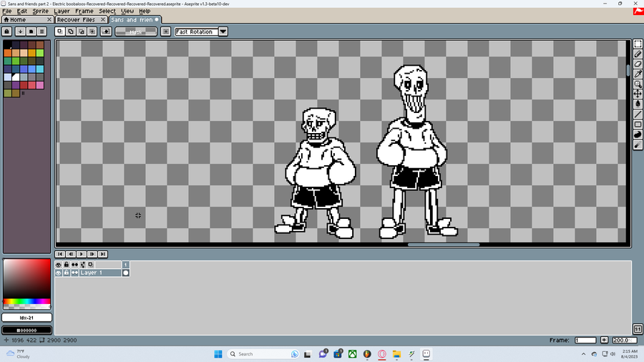Go to first frame
644x362 pixels.
60,254
